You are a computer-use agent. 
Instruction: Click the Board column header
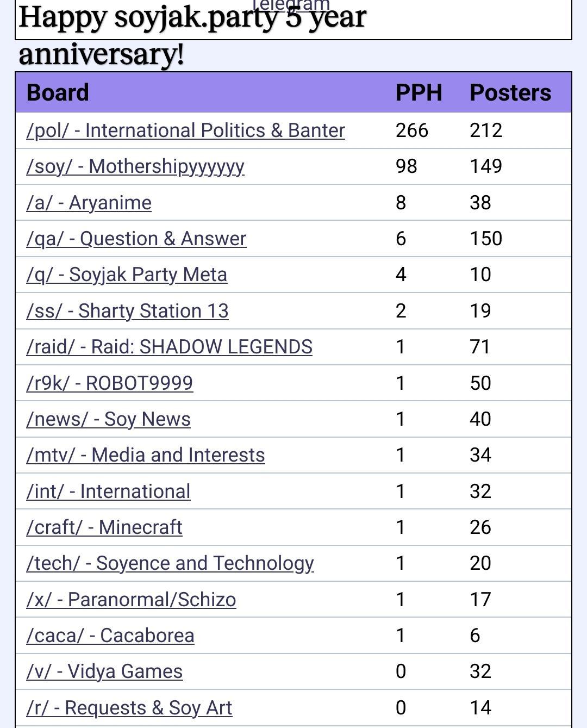[58, 92]
